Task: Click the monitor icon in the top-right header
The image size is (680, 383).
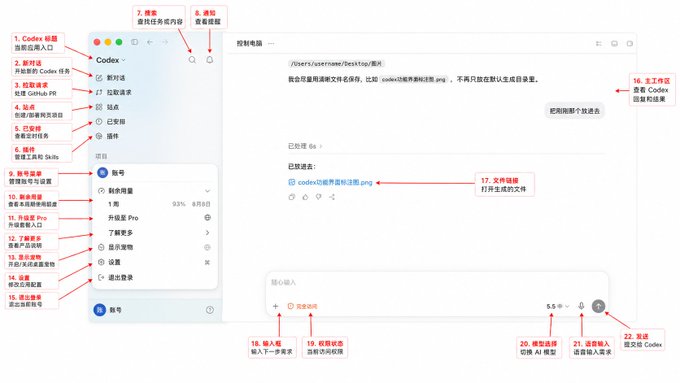Action: click(615, 43)
